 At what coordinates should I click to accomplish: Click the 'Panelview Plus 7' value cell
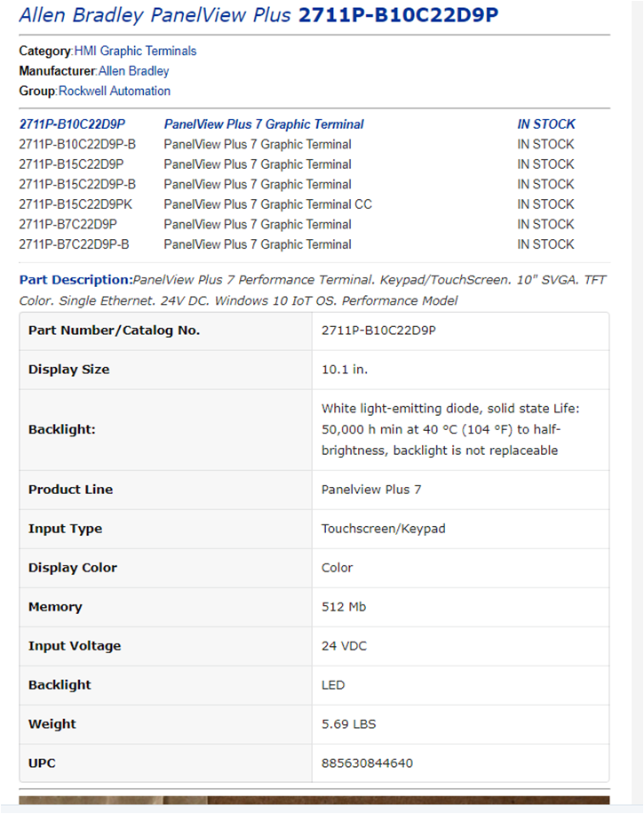coord(461,490)
